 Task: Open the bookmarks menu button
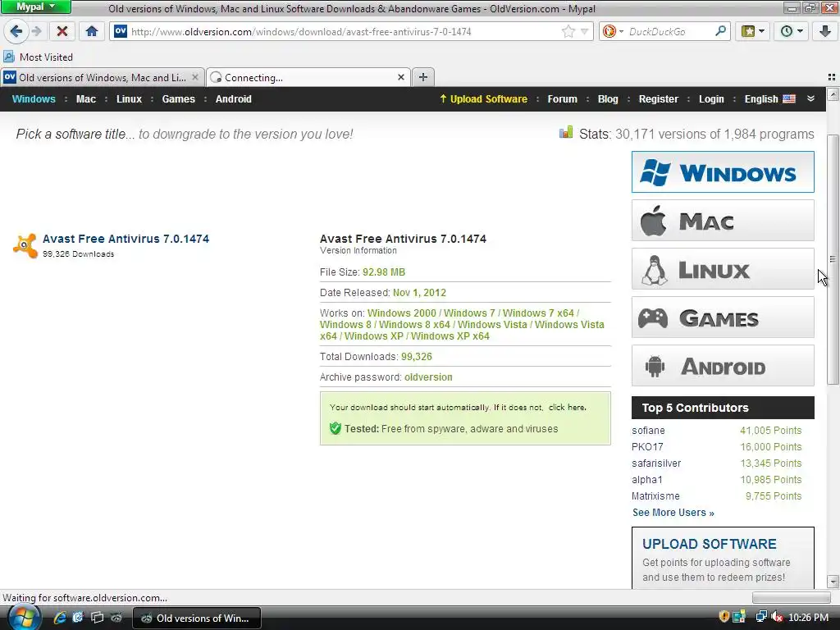(753, 32)
